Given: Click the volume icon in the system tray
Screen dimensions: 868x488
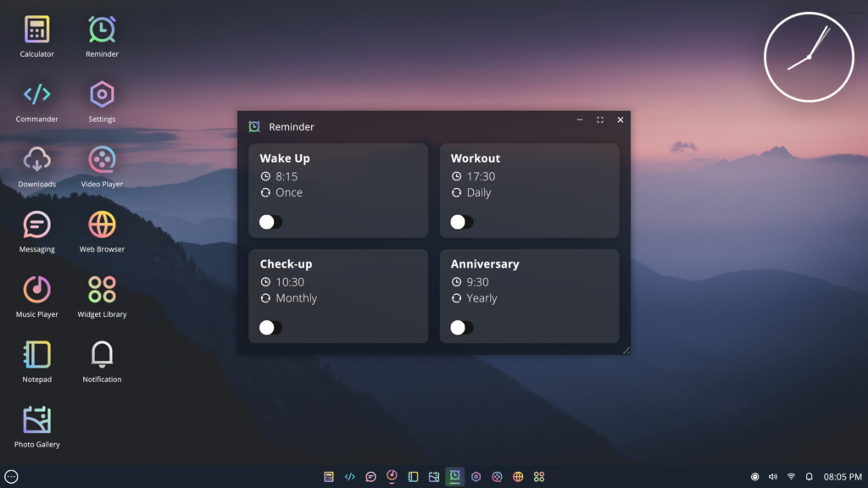Looking at the screenshot, I should 773,476.
